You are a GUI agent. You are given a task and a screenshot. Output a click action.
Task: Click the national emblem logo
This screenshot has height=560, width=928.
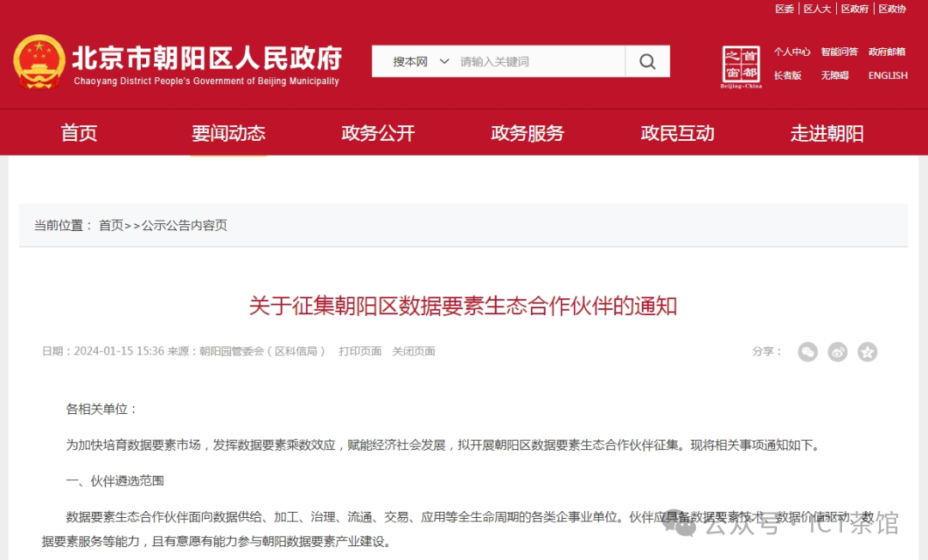click(39, 62)
